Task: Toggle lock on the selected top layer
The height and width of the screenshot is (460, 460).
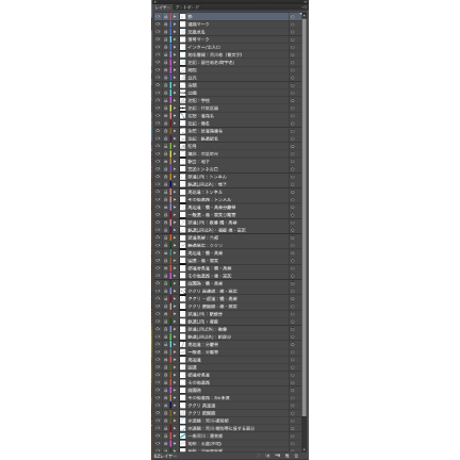Action: pyautogui.click(x=165, y=16)
